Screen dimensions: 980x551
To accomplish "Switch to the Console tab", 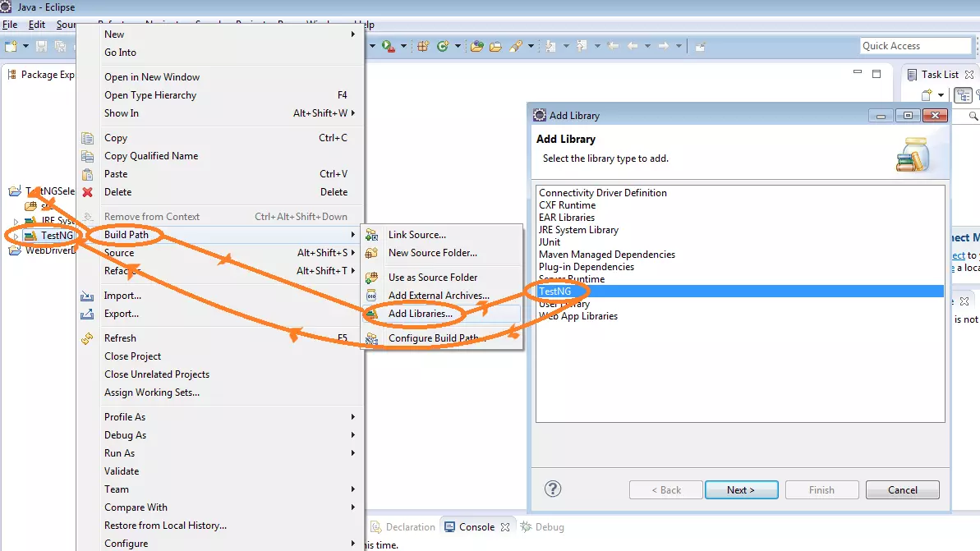I will (x=477, y=526).
